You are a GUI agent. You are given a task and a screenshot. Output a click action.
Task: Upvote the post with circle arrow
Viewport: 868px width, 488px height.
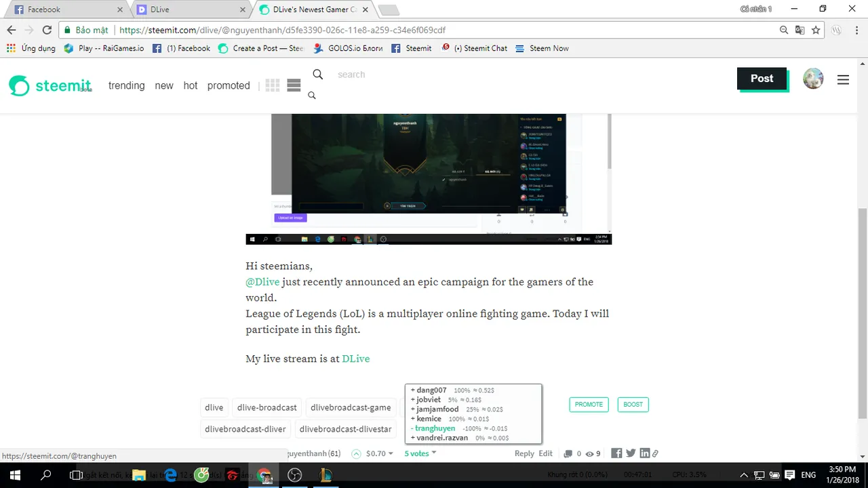356,453
